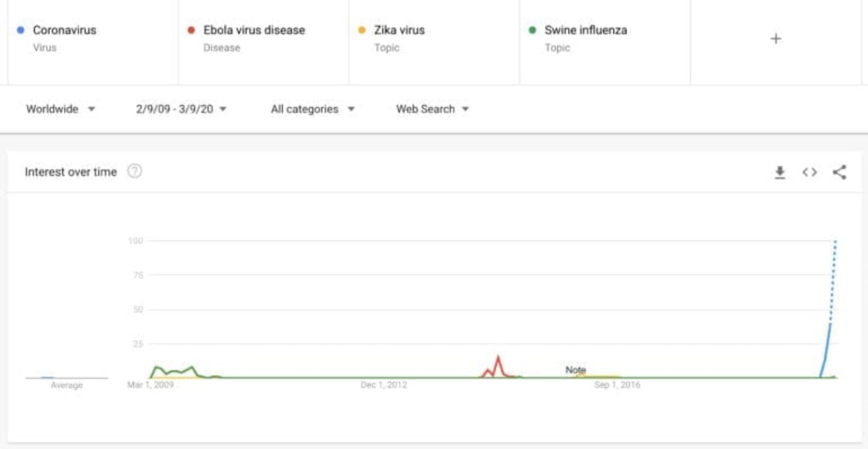Click the green Swine influenza dot

tap(532, 30)
